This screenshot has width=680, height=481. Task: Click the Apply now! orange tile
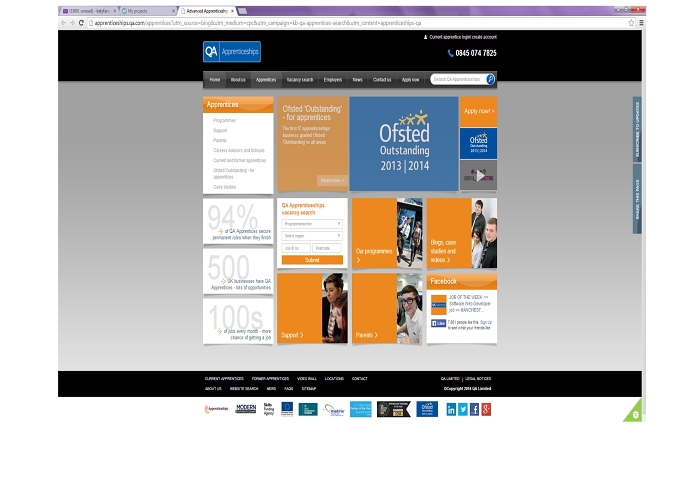478,111
